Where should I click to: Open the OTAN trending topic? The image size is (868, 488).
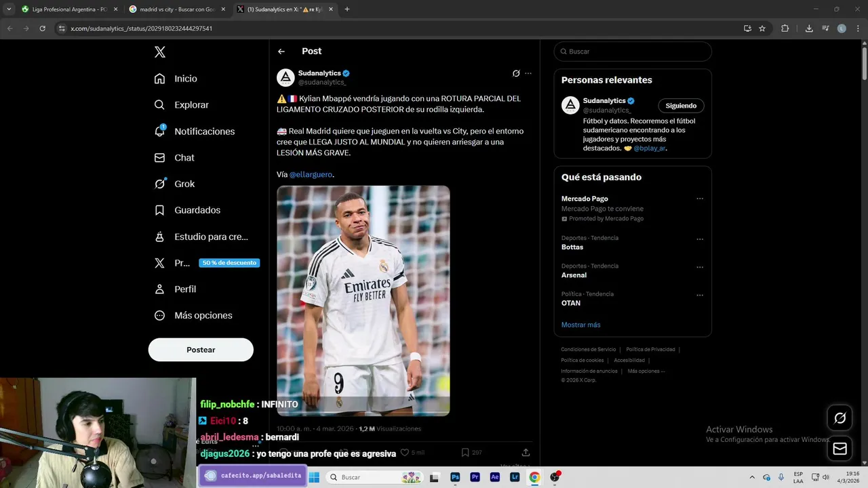[x=571, y=303]
